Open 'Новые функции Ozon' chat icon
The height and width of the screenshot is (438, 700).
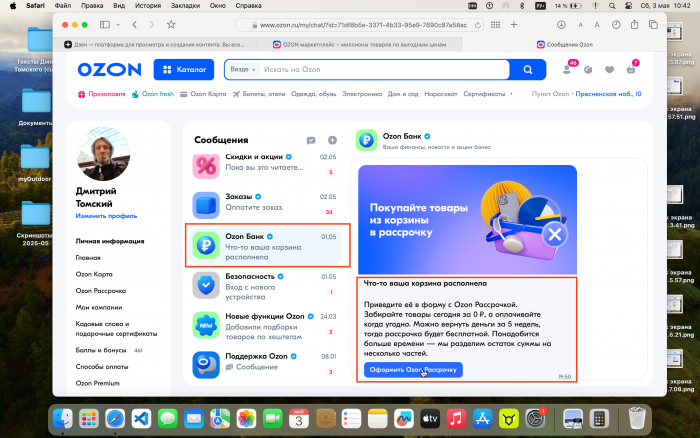(x=206, y=325)
